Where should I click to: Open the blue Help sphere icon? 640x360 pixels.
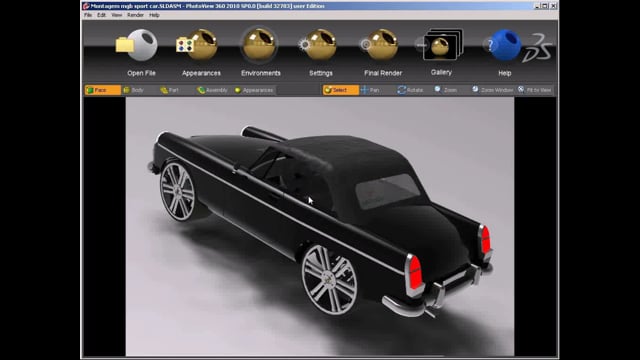(x=502, y=45)
